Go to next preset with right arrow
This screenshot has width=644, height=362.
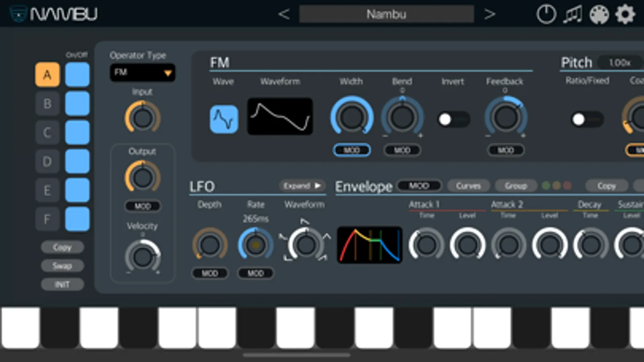click(489, 14)
